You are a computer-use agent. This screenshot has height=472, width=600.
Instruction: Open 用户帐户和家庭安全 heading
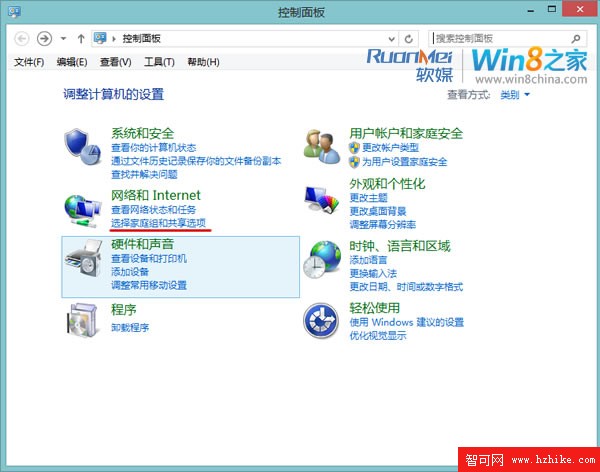click(406, 134)
